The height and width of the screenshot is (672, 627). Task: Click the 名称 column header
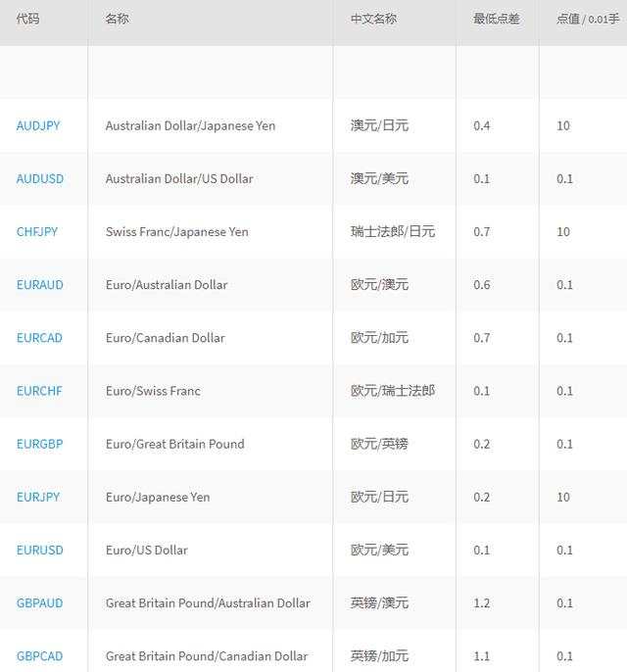tap(117, 19)
